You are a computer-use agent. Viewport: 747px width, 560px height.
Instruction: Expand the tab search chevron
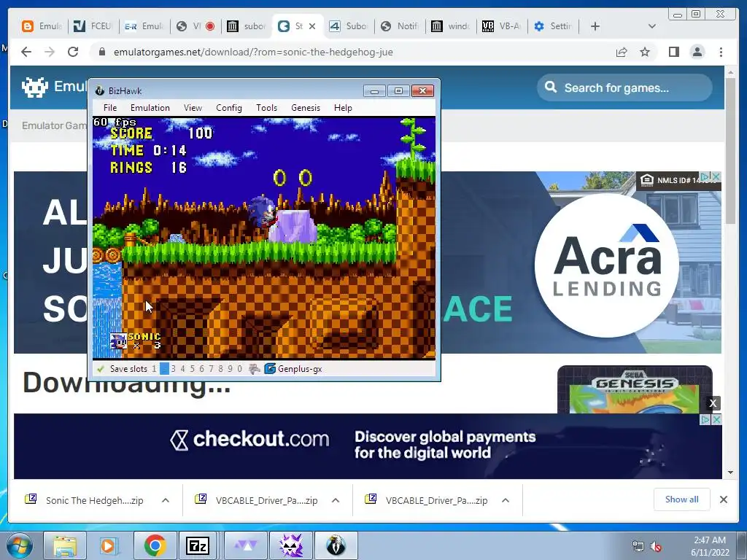pos(652,26)
